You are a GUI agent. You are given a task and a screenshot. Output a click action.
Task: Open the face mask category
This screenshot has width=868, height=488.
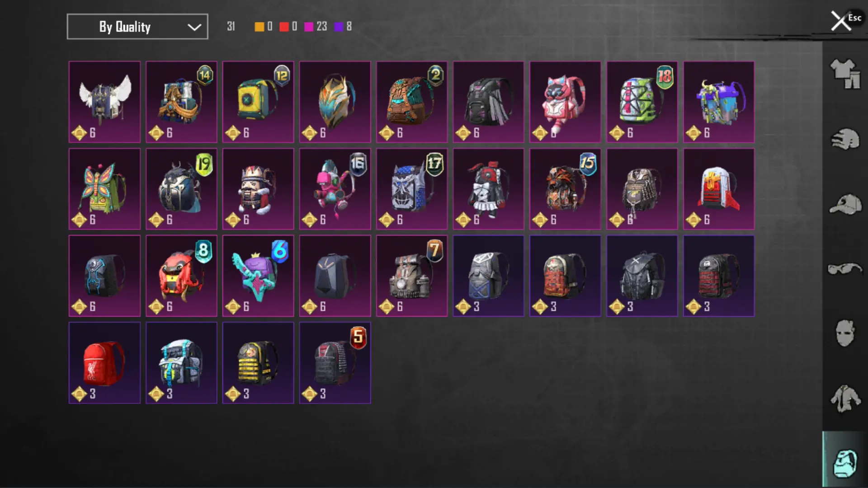click(x=845, y=333)
